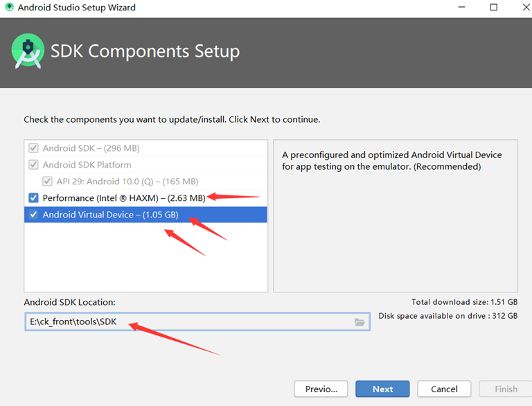Minimize the Setup Wizard window
The height and width of the screenshot is (406, 532).
tap(460, 8)
